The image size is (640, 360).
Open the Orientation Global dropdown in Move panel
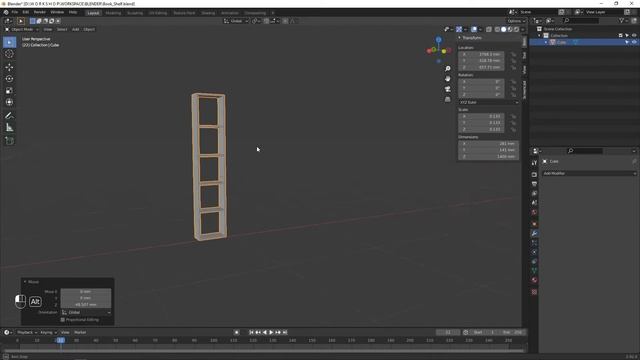point(86,312)
